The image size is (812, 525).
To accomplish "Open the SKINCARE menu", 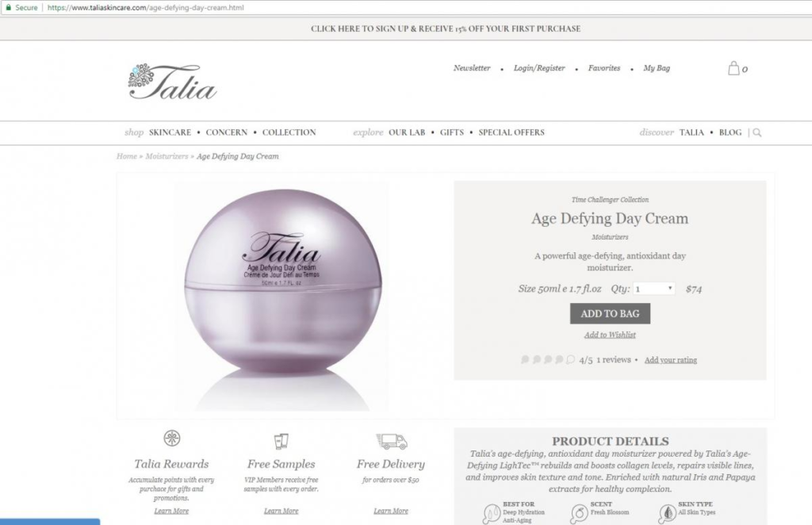I will coord(170,132).
